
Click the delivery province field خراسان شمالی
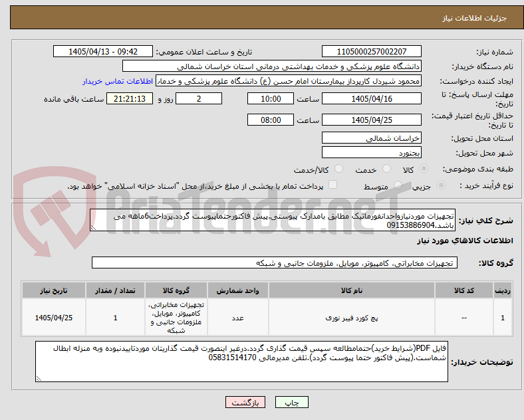tap(371, 138)
